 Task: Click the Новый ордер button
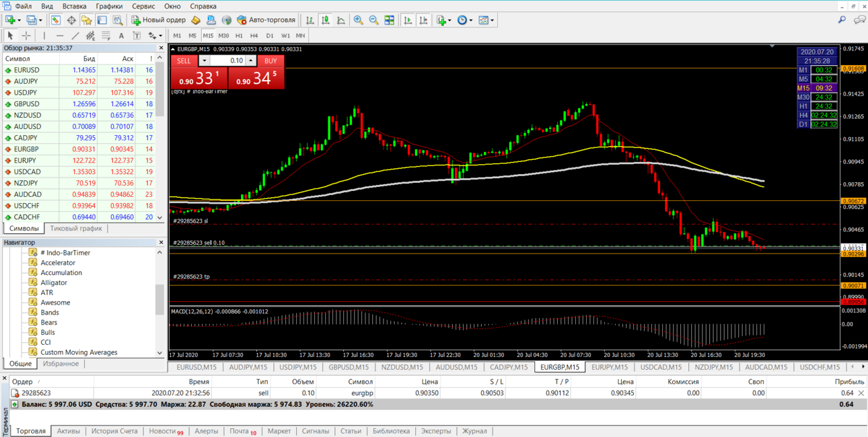coord(158,20)
